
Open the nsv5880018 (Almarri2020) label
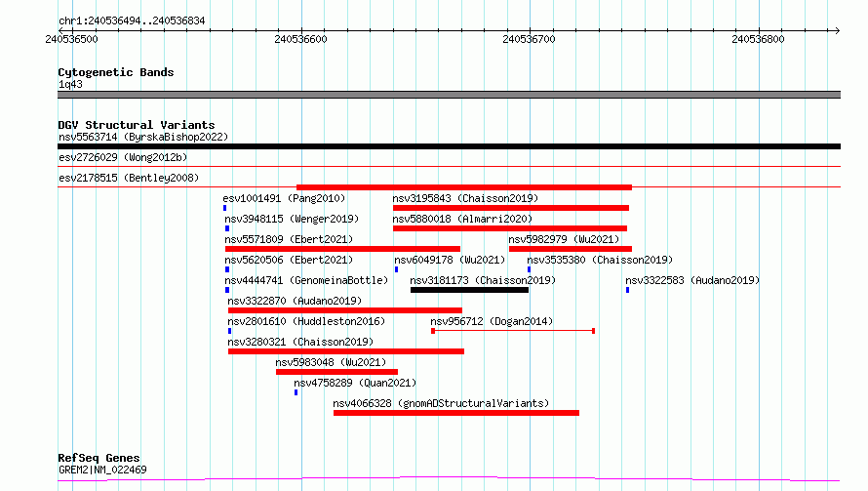[462, 219]
